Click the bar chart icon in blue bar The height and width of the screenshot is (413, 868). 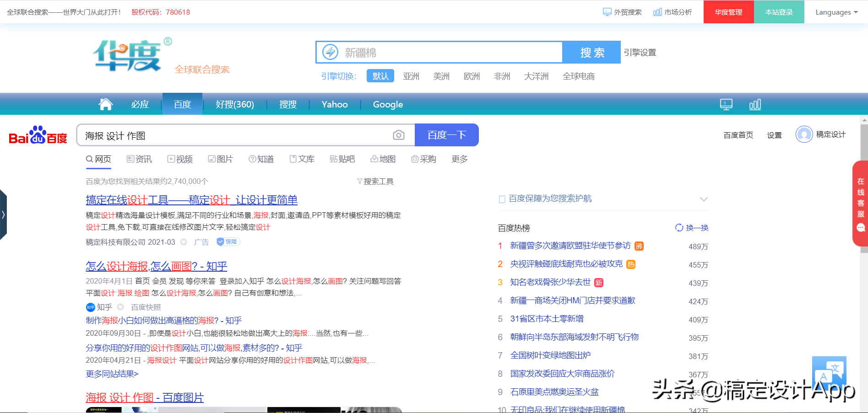point(755,104)
